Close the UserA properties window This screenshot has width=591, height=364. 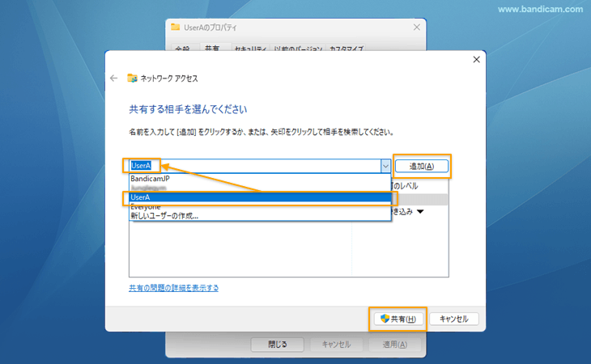click(x=416, y=28)
